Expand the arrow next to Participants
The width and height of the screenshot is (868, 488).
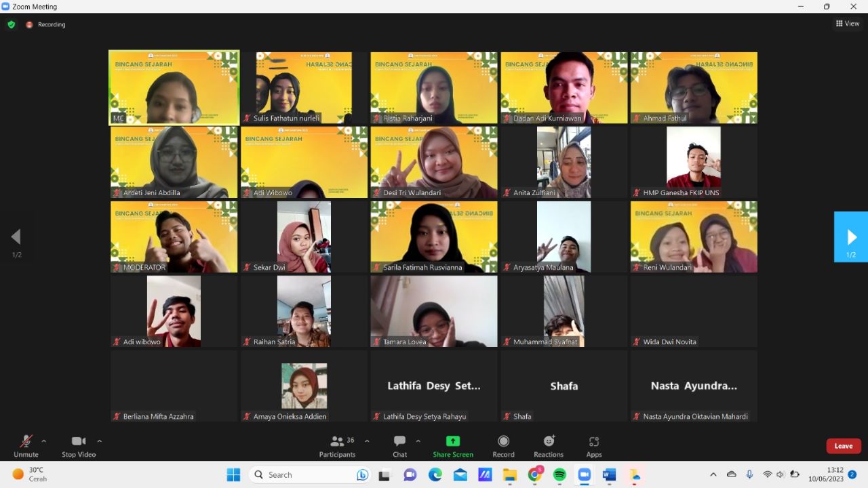(x=367, y=441)
